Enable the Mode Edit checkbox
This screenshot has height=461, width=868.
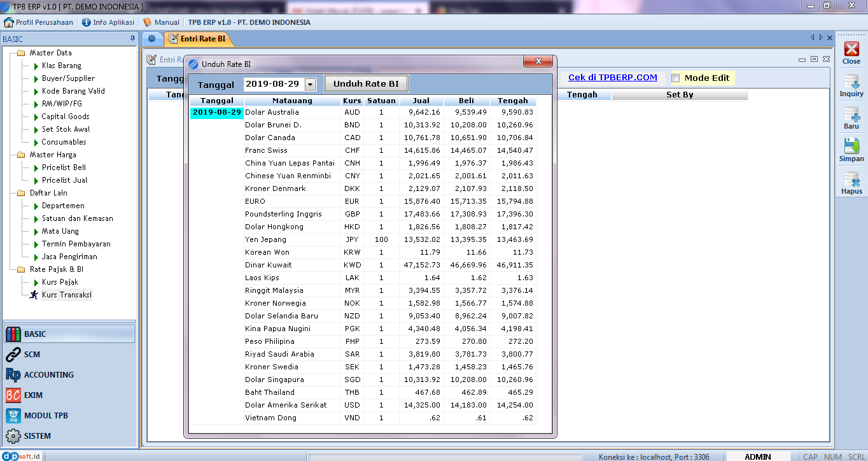(x=676, y=78)
